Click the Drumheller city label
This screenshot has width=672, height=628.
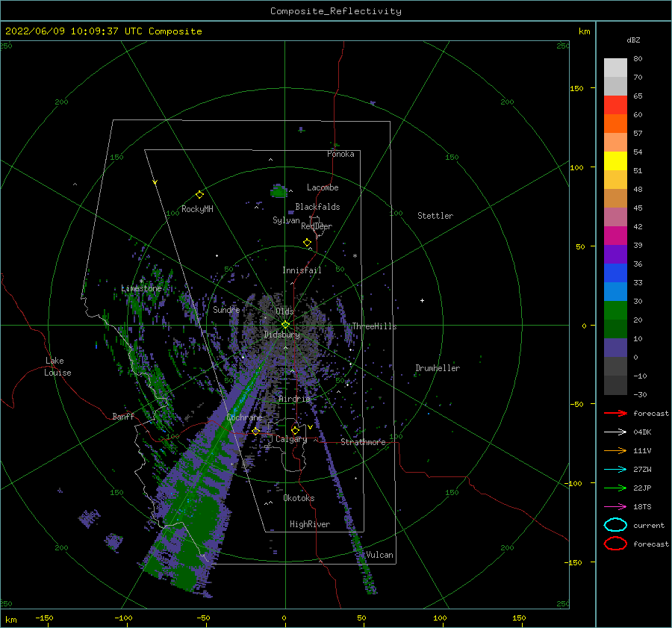pyautogui.click(x=438, y=368)
